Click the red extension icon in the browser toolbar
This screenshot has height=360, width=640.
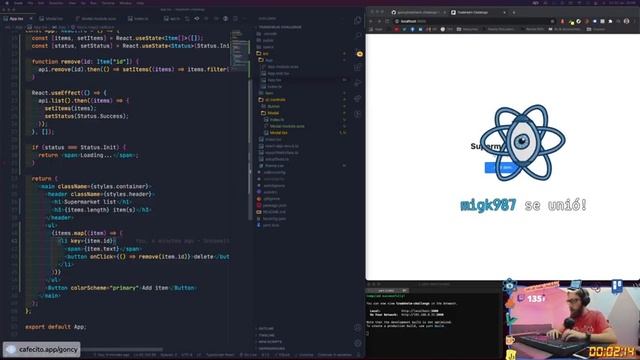562,21
